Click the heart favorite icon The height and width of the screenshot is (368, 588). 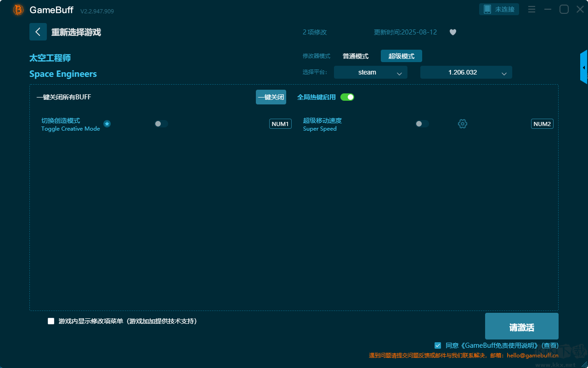click(453, 32)
